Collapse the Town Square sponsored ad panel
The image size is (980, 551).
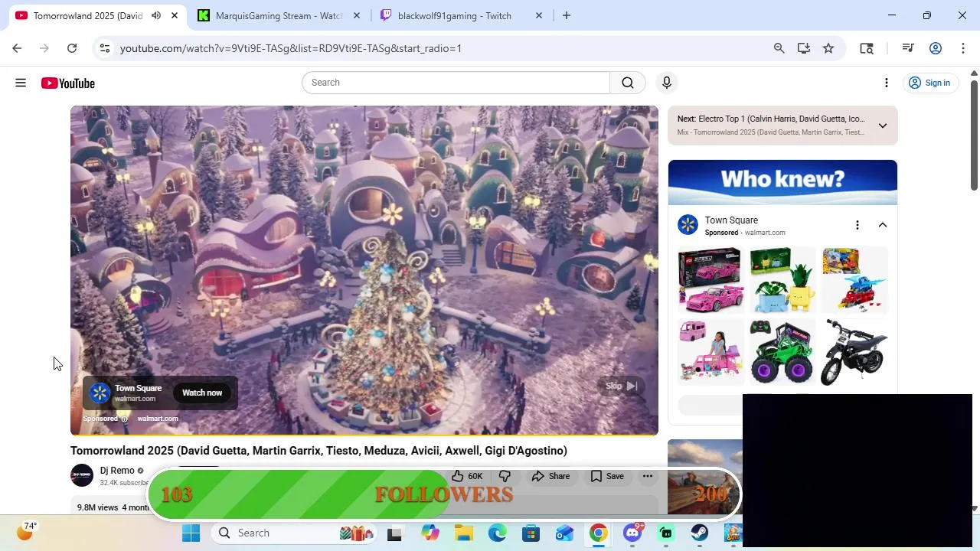tap(882, 225)
